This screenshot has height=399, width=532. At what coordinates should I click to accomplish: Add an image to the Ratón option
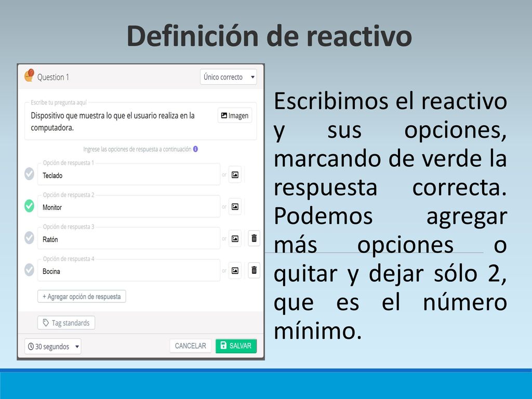pyautogui.click(x=235, y=238)
